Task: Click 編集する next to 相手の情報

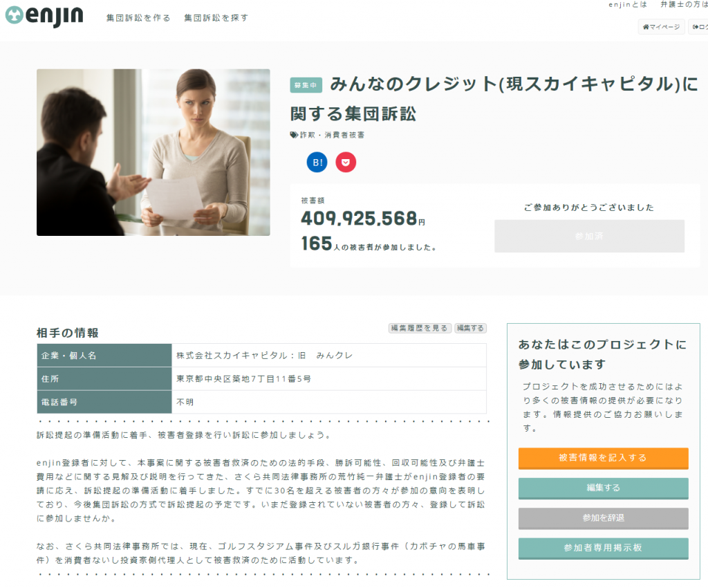Action: [471, 328]
